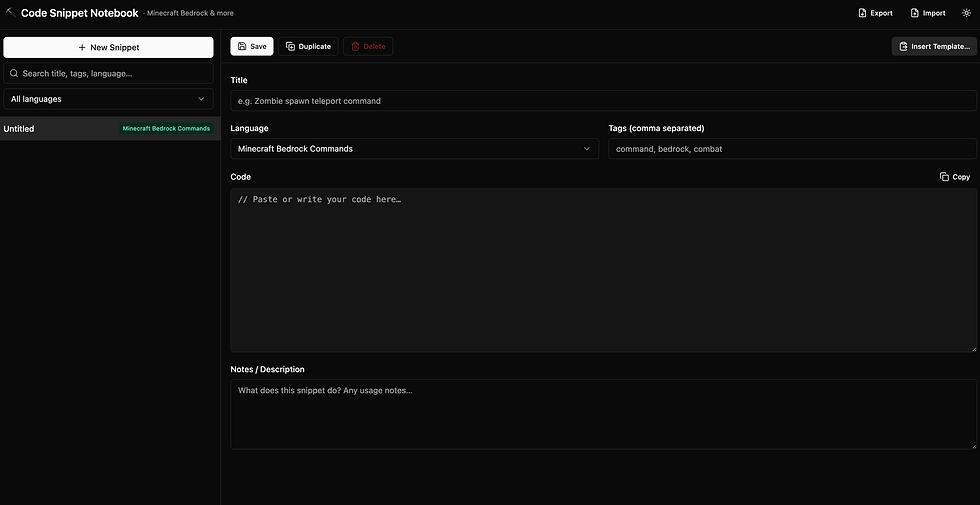This screenshot has width=980, height=505.
Task: Create a New Snippet
Action: pyautogui.click(x=108, y=48)
